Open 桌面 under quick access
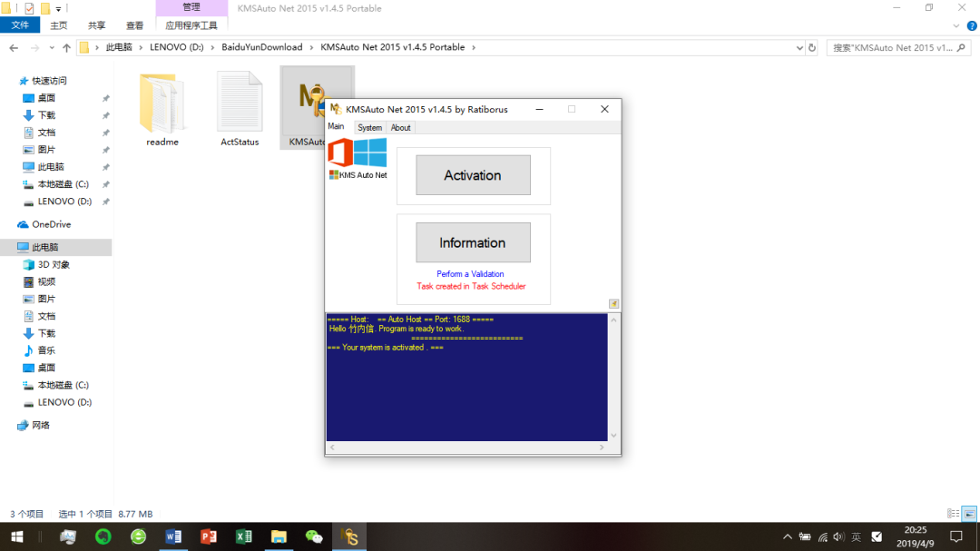Viewport: 980px width, 551px height. (x=46, y=98)
